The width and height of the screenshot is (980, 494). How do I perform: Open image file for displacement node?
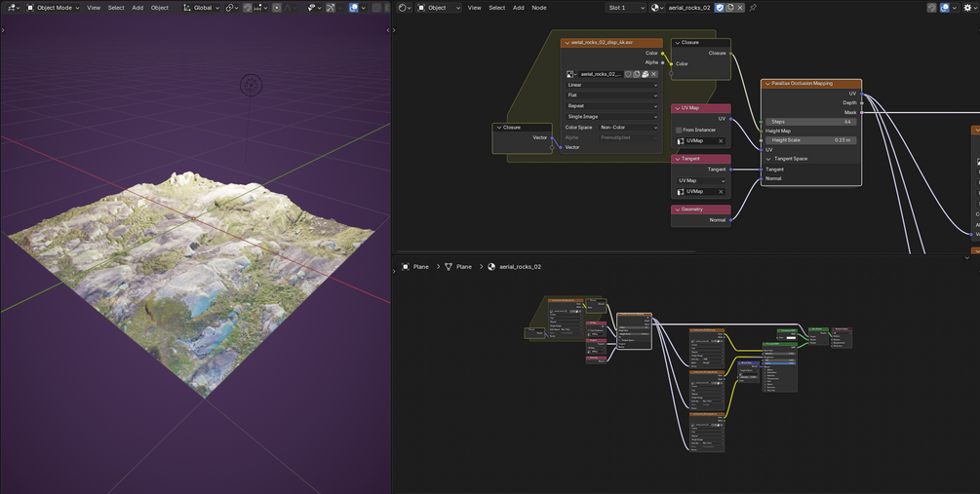click(645, 74)
